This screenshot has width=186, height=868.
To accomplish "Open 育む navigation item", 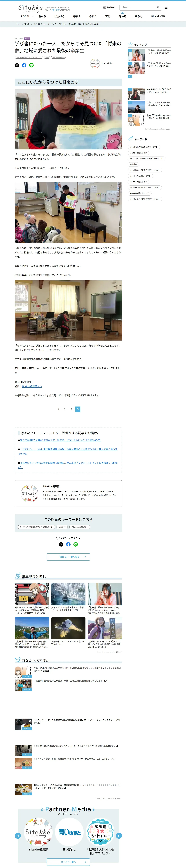I will tap(108, 16).
